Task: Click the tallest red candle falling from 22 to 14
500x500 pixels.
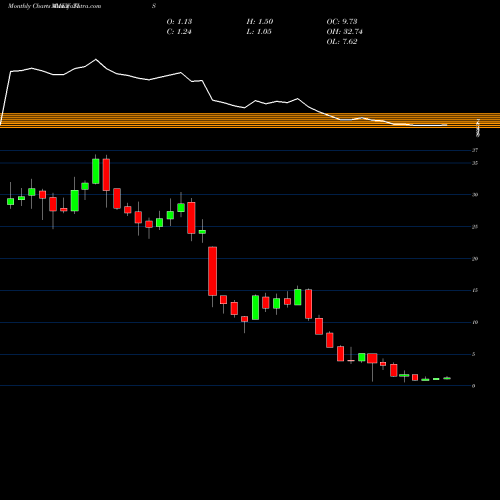Action: pos(213,271)
